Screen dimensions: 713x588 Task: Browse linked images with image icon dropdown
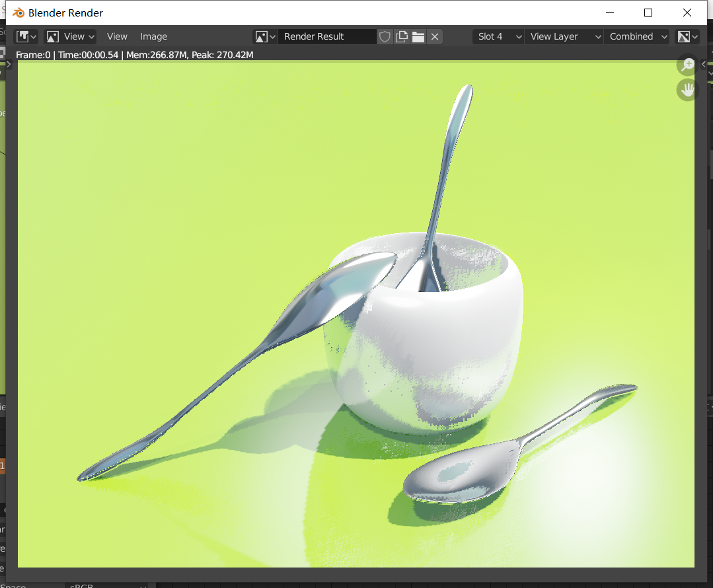pos(265,36)
